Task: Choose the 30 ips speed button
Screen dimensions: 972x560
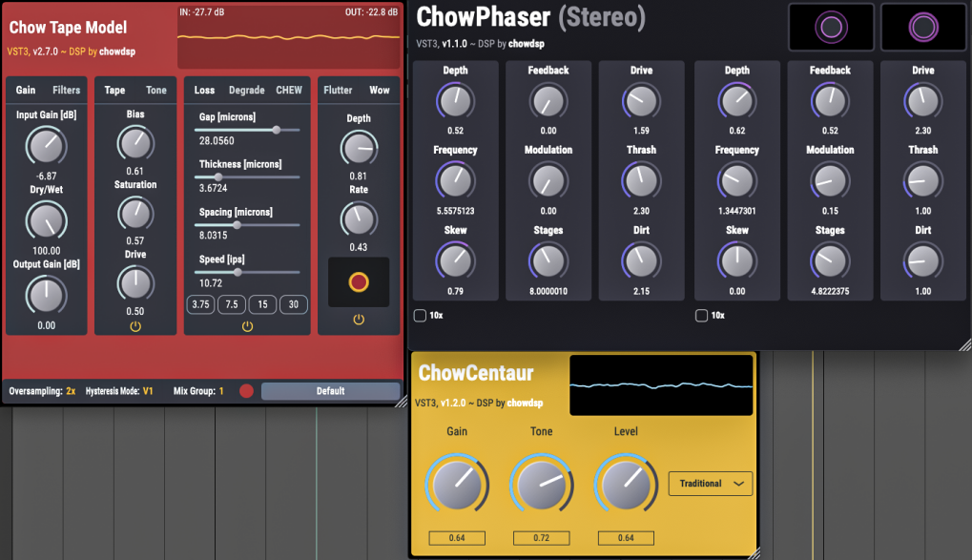Action: click(294, 304)
